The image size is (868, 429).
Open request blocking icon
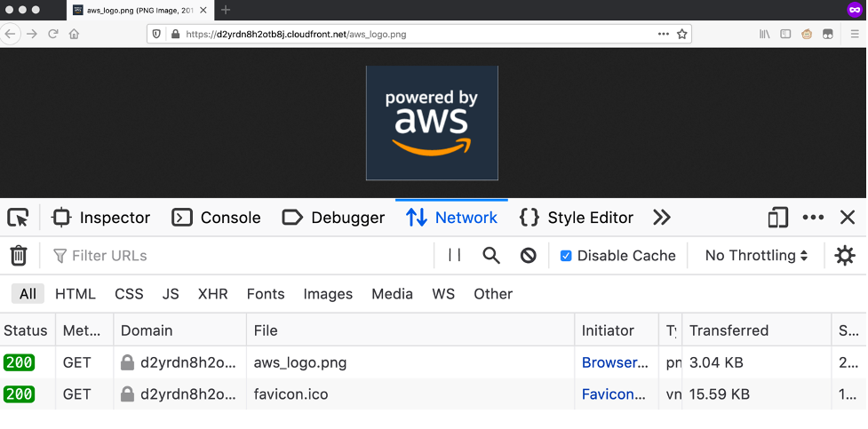529,256
